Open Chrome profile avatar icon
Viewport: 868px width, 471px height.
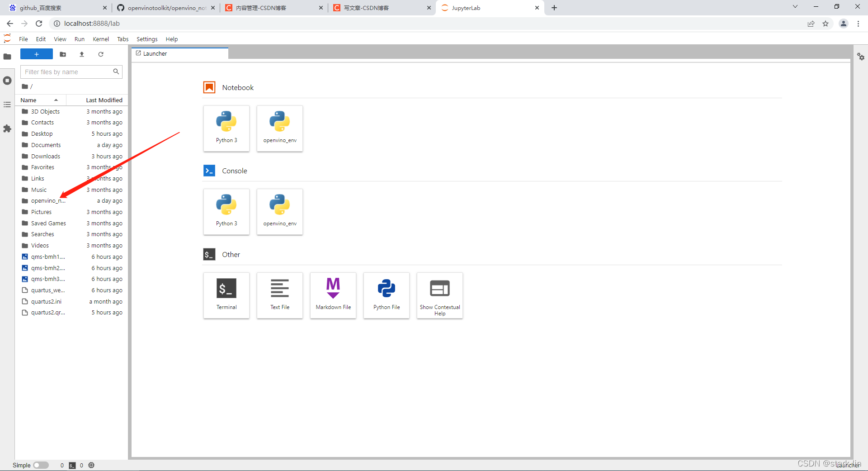(x=844, y=24)
